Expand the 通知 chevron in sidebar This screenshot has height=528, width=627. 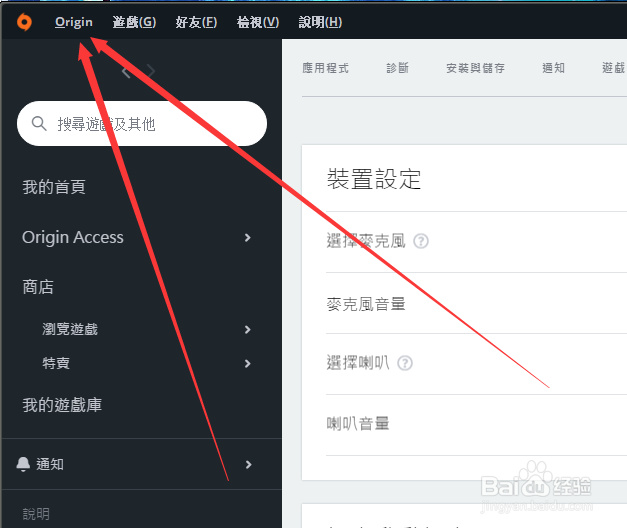point(248,464)
